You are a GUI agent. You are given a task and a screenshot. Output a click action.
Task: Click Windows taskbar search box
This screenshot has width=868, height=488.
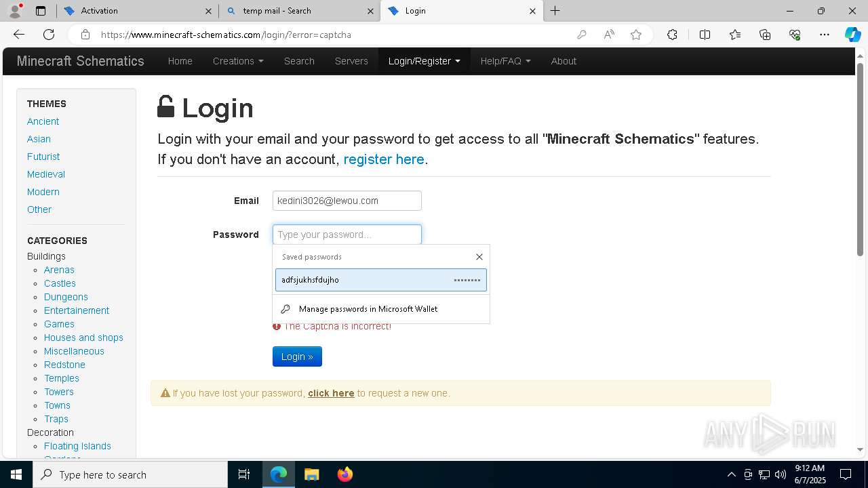coord(130,474)
